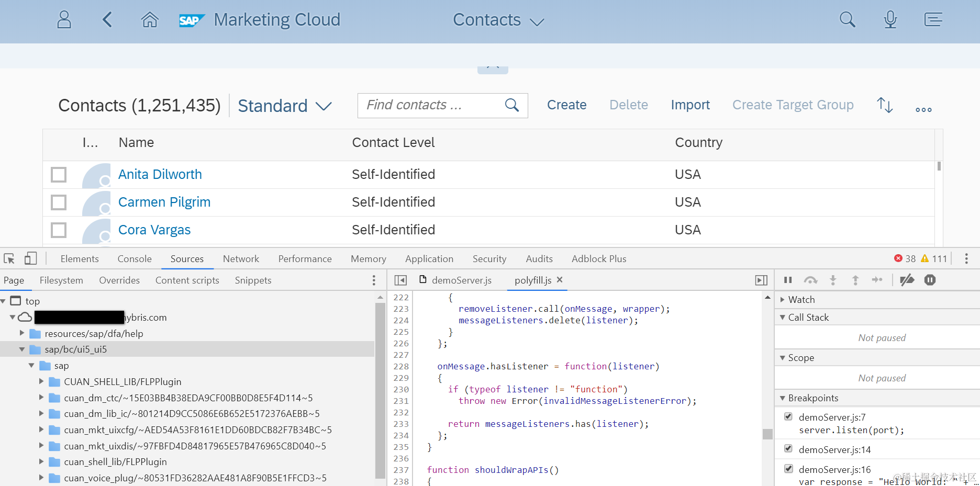Image resolution: width=980 pixels, height=486 pixels.
Task: Expand the CUAN_SHELL_LIB/FLPPlugin folder
Action: (x=41, y=382)
